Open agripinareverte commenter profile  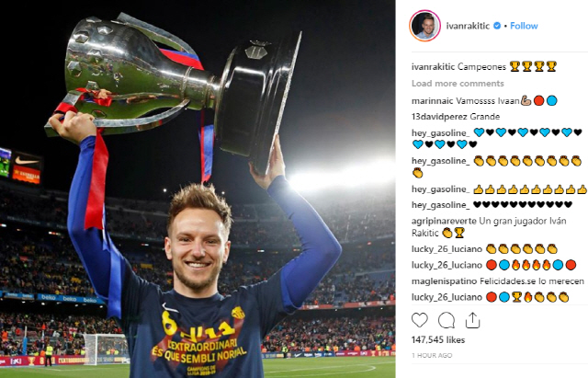[x=444, y=221]
